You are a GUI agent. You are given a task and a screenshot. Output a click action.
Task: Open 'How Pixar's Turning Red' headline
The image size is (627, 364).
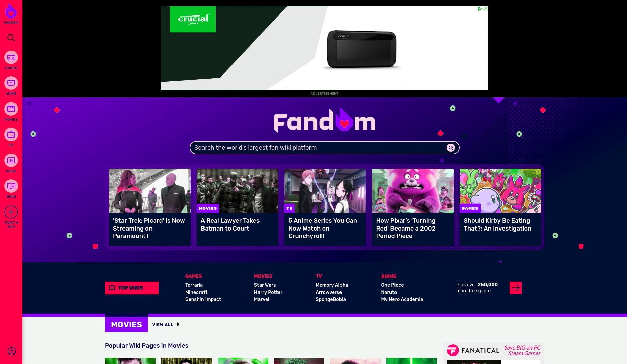[x=406, y=228]
